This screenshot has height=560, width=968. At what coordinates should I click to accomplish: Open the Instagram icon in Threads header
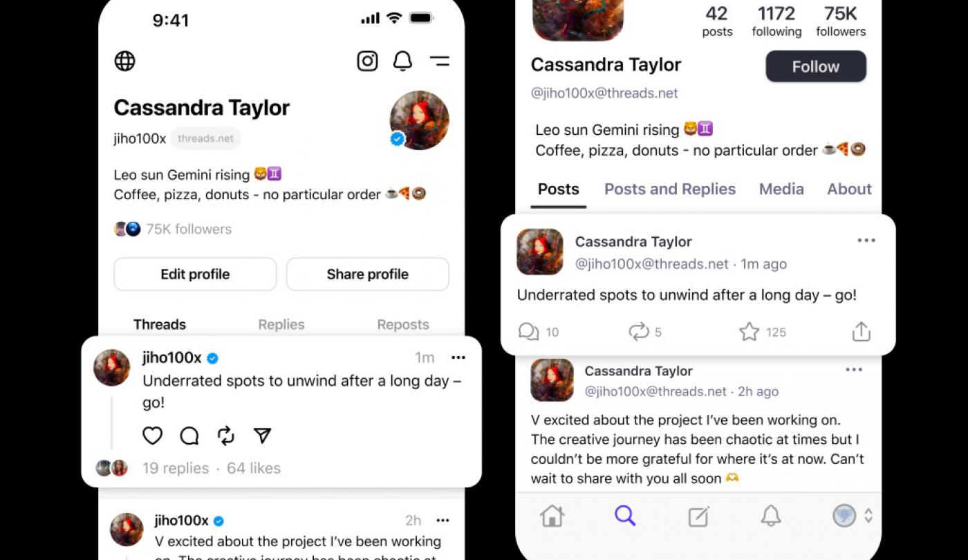[x=367, y=61]
